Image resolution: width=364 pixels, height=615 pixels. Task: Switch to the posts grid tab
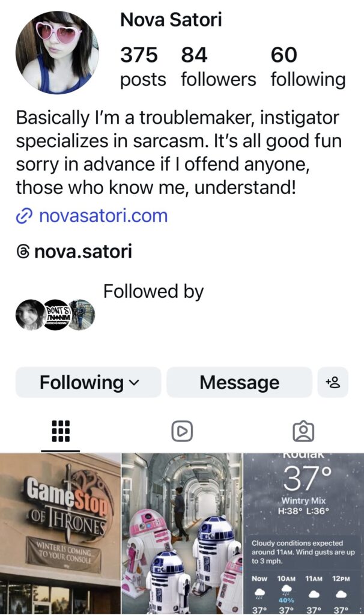point(61,431)
